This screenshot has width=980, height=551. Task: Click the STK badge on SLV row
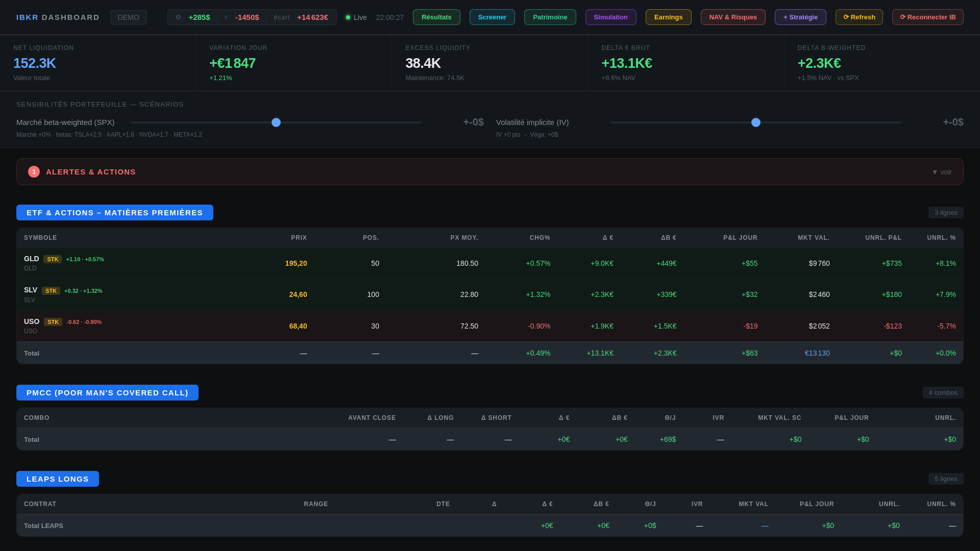(x=51, y=291)
